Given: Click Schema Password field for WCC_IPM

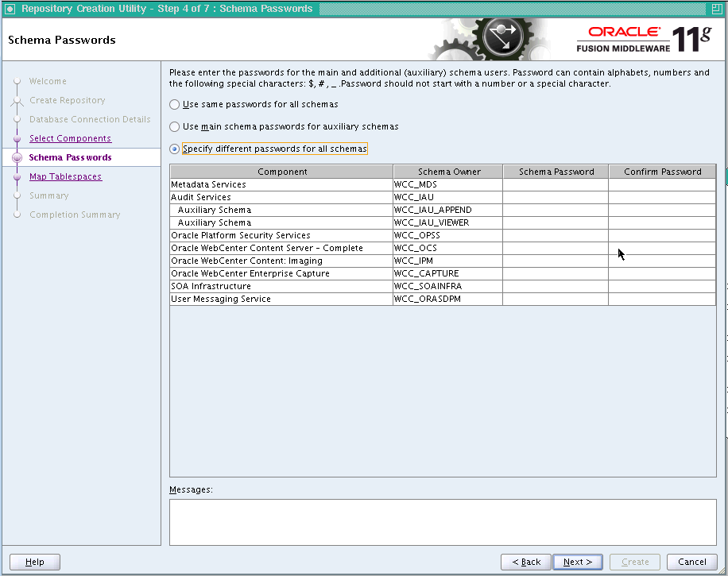Looking at the screenshot, I should (556, 261).
